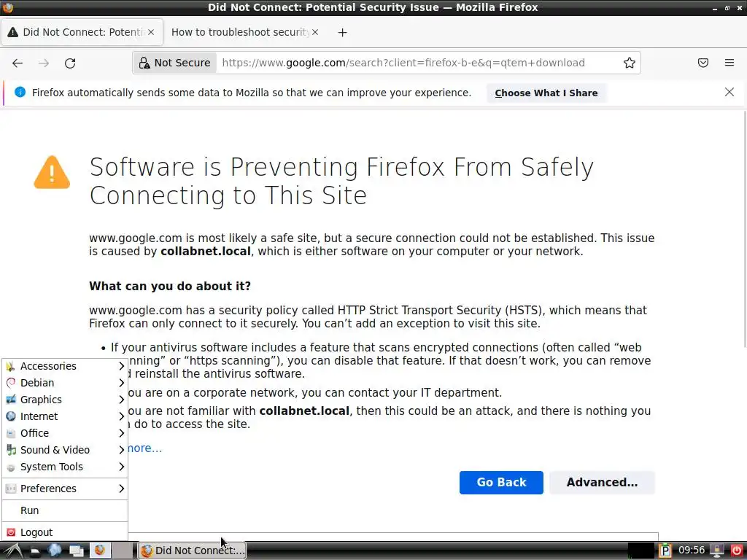The width and height of the screenshot is (747, 560).
Task: Click the info icon in notification bar
Action: coord(20,92)
